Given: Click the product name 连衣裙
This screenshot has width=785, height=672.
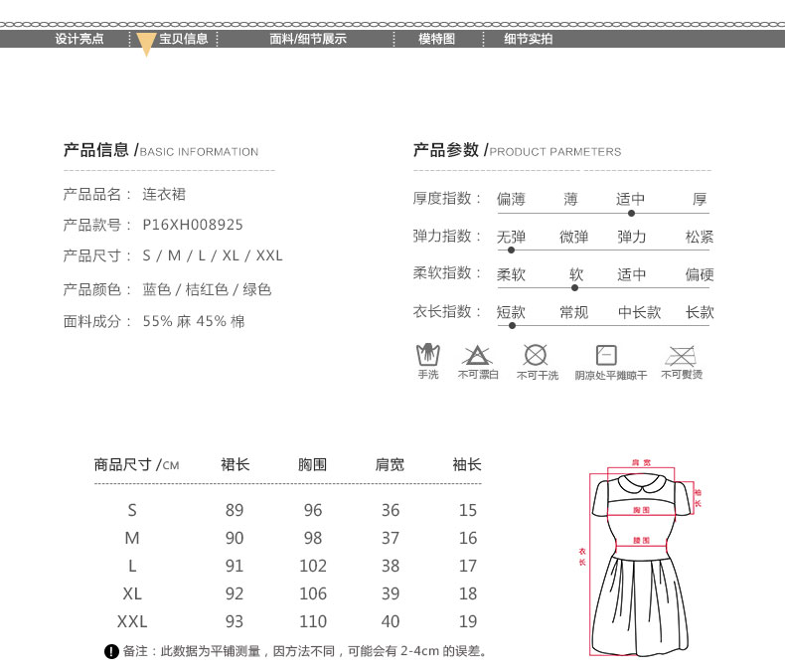Looking at the screenshot, I should click(x=164, y=194).
